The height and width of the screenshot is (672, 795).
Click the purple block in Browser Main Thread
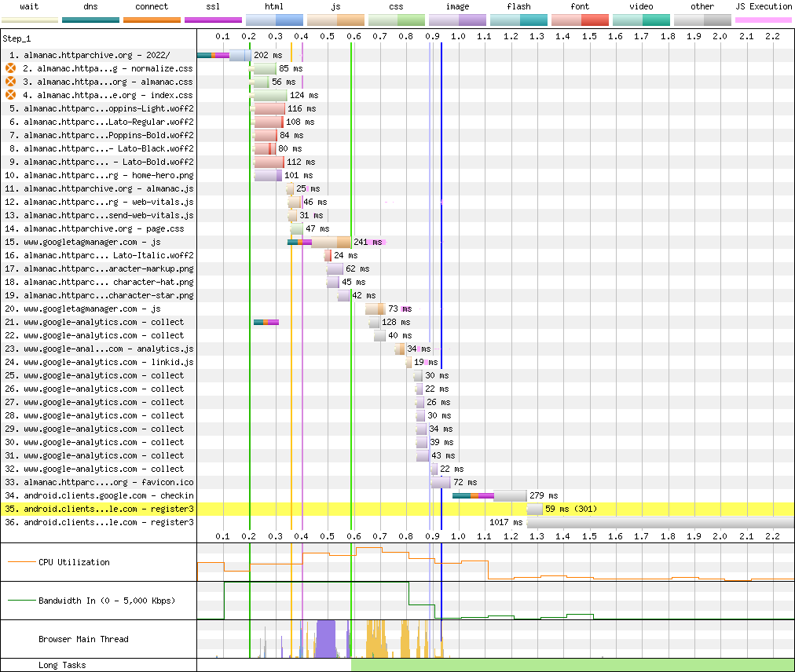tap(326, 638)
